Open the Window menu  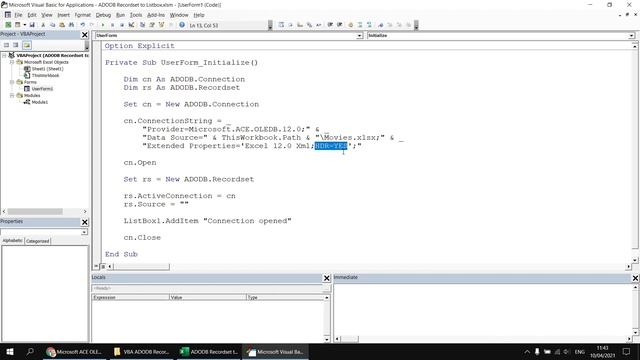(x=179, y=15)
